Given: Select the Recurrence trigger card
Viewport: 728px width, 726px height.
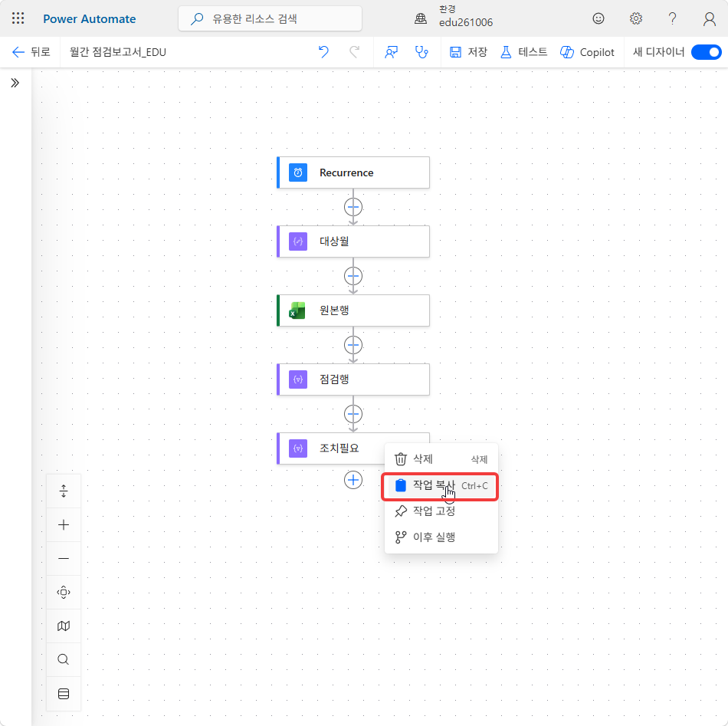Looking at the screenshot, I should (353, 172).
